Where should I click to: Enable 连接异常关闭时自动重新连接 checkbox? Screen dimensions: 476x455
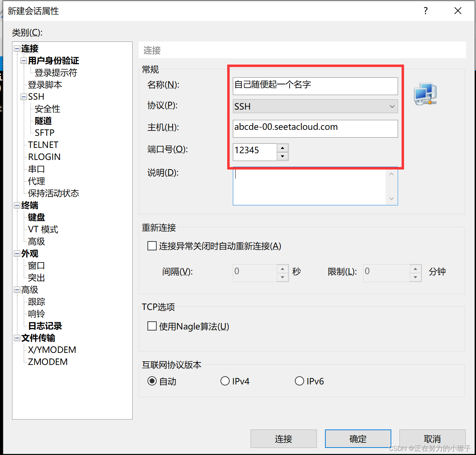152,246
